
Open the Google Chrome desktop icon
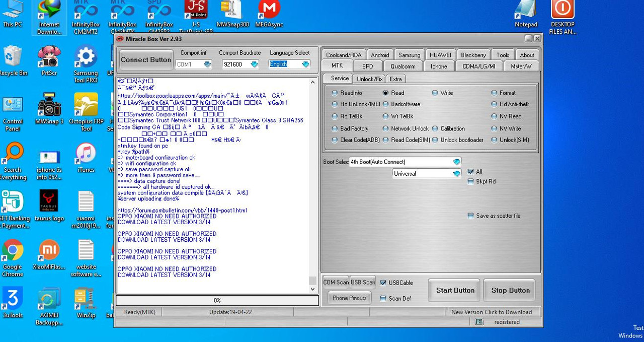(13, 258)
